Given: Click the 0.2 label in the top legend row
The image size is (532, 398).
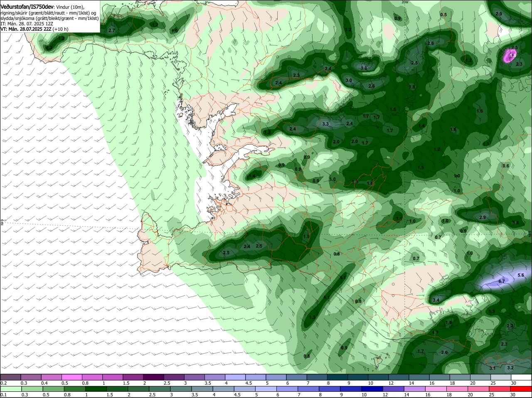Looking at the screenshot, I should pyautogui.click(x=4, y=383).
